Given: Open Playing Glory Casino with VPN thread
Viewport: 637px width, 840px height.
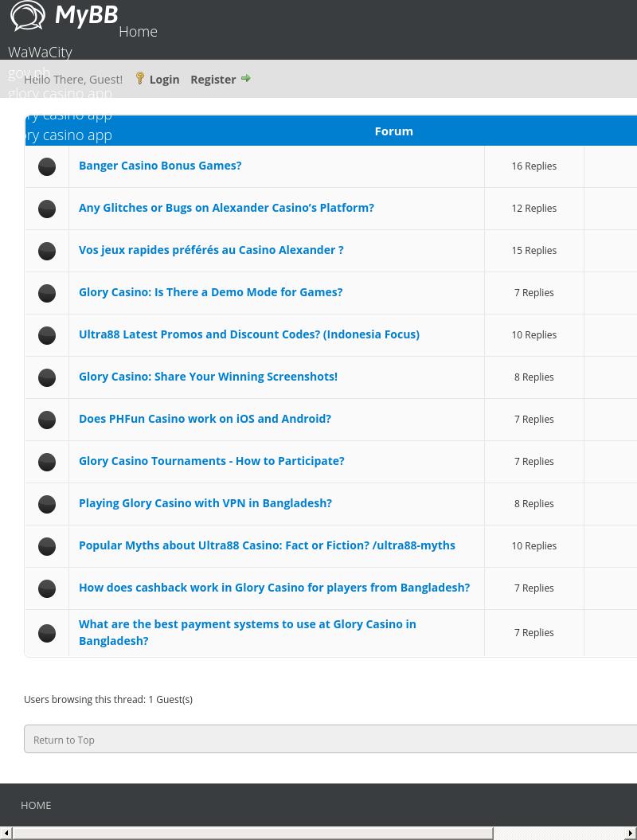Looking at the screenshot, I should (x=205, y=503).
